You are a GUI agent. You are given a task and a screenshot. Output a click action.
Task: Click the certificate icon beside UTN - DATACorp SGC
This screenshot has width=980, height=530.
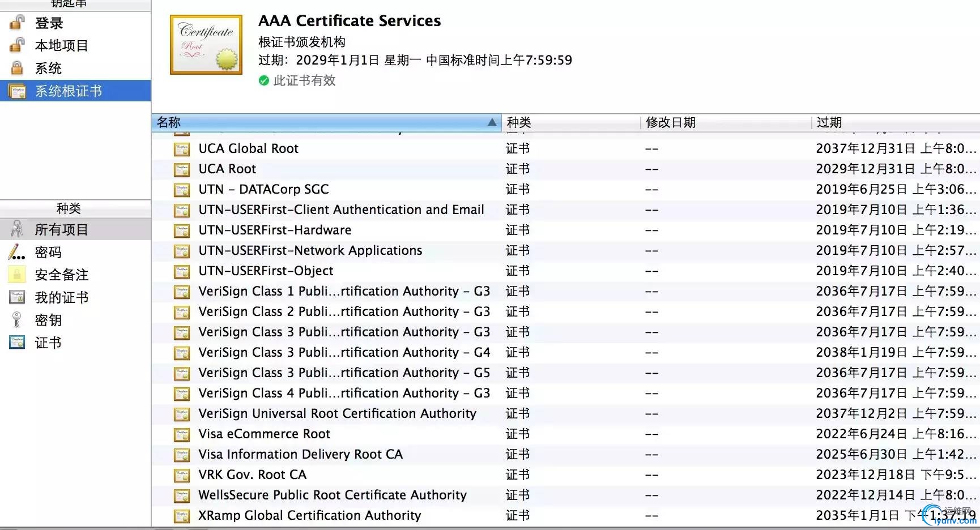click(x=182, y=190)
